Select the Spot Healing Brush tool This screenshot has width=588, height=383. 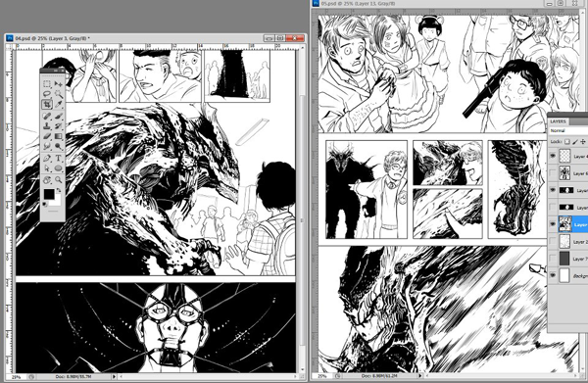47,116
